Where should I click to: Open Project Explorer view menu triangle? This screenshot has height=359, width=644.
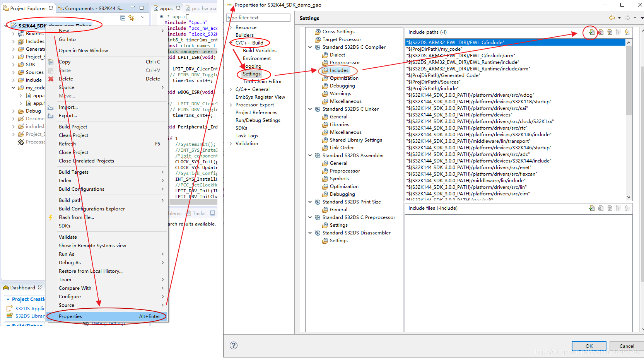(x=143, y=17)
